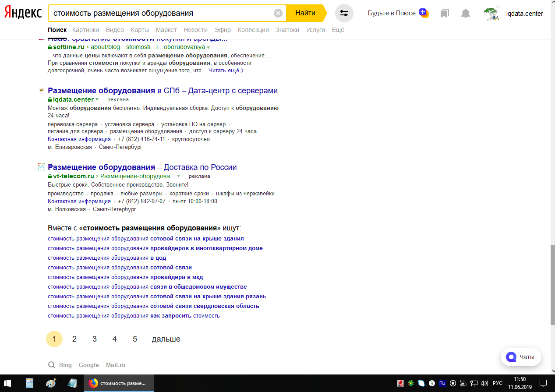
Task: Open the Коллекции tab
Action: (x=253, y=30)
